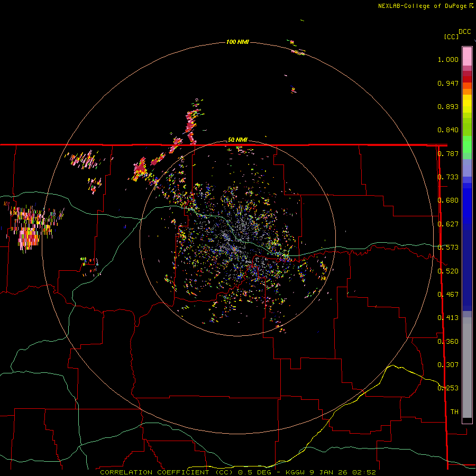
Task: Click the 0.360 color scale value
Action: (448, 342)
